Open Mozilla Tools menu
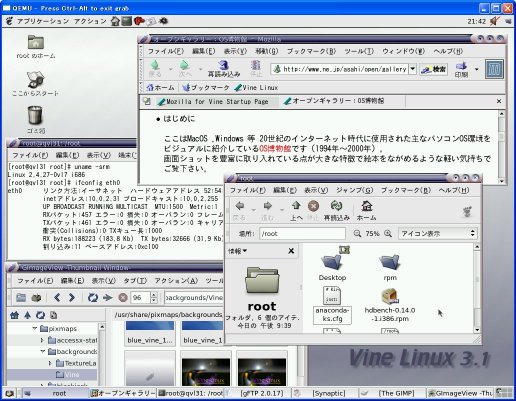This screenshot has width=516, height=401. [359, 51]
